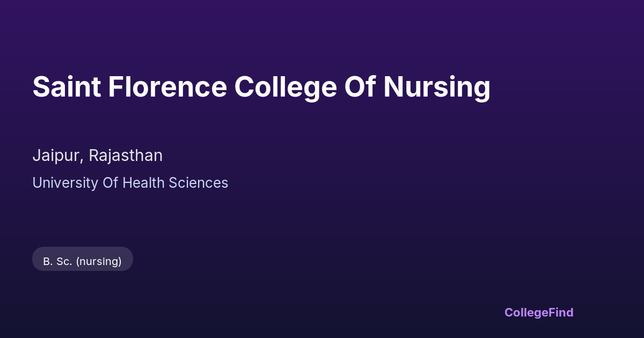Image resolution: width=644 pixels, height=338 pixels.
Task: Open University Of Health Sciences affiliation
Action: coord(130,183)
